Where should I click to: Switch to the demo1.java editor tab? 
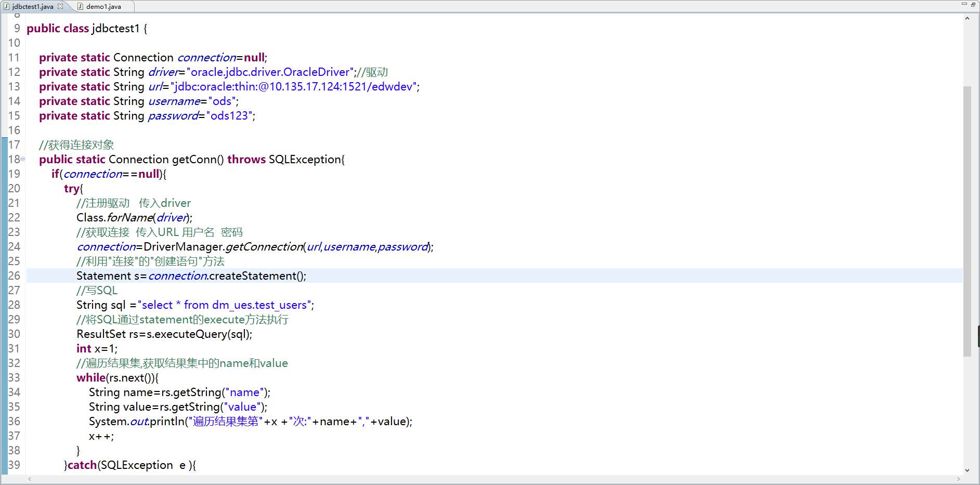[x=103, y=6]
